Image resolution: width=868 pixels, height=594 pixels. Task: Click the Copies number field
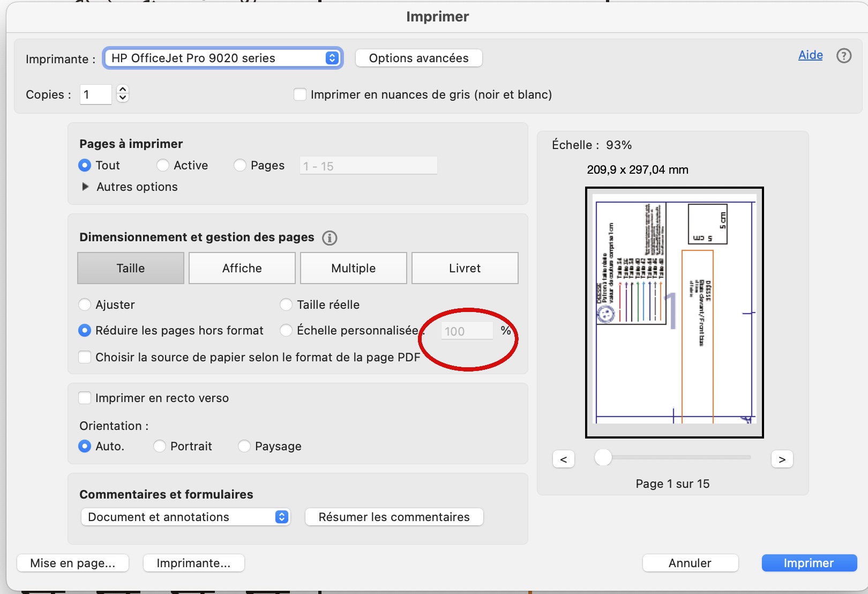95,95
